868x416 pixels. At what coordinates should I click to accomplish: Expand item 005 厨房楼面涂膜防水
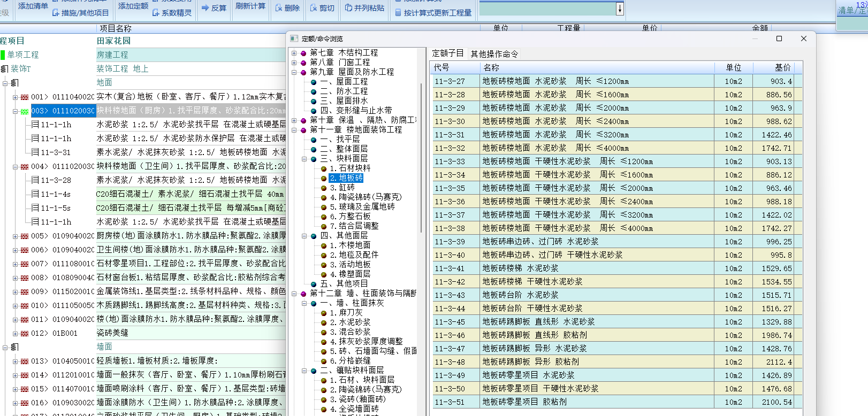coord(15,236)
